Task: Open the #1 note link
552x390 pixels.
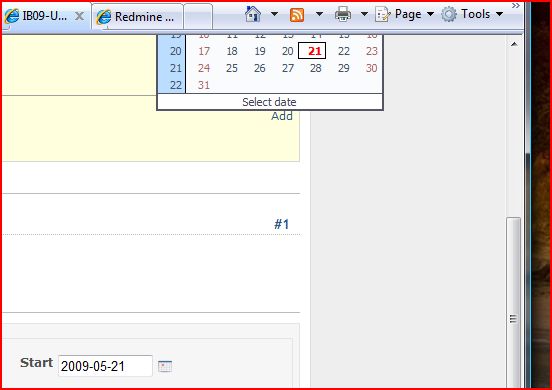Action: (282, 224)
